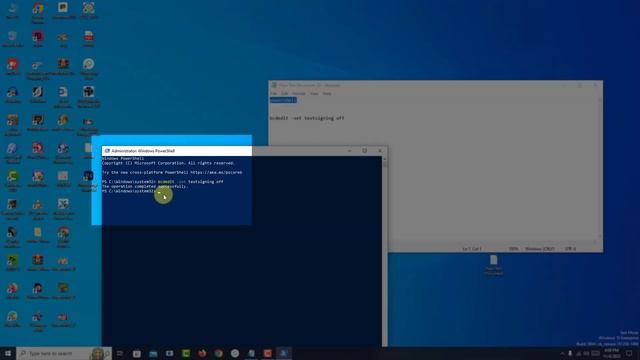Open Task View from the taskbar
The height and width of the screenshot is (360, 640).
(120, 353)
